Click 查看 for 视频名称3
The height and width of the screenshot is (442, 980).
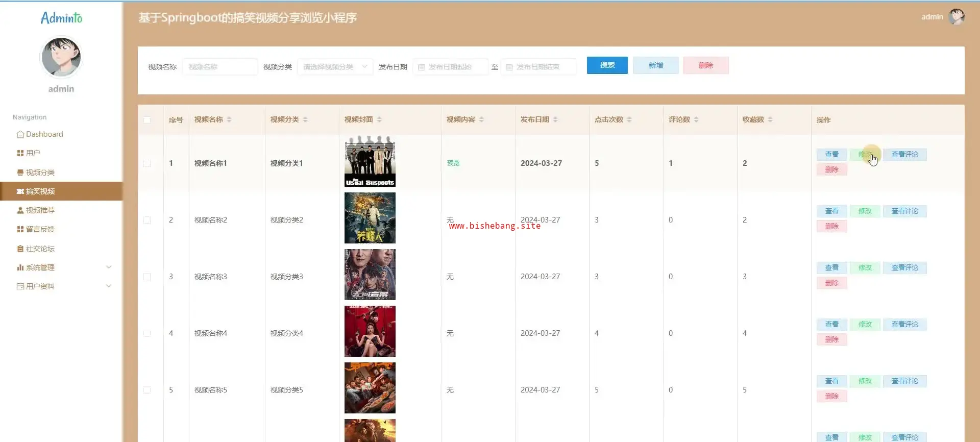pos(832,268)
